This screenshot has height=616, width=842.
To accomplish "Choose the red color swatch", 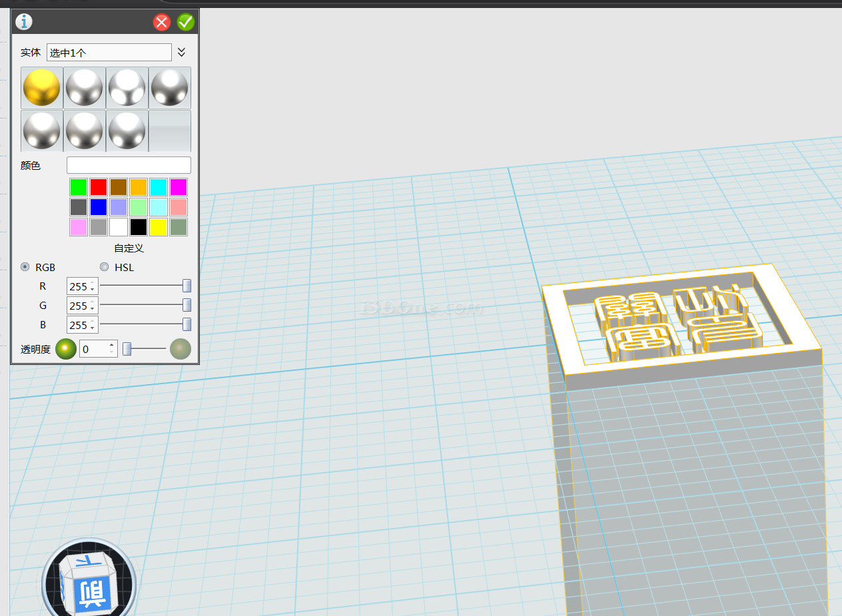I will [99, 187].
